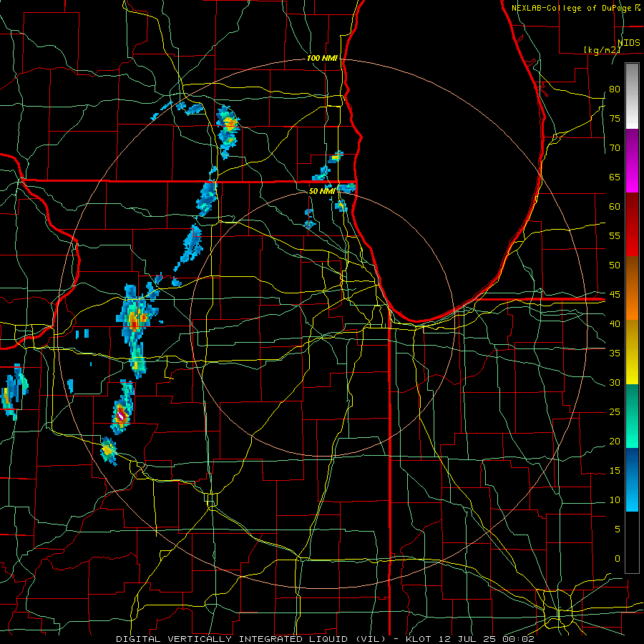The height and width of the screenshot is (644, 644).
Task: Click the NEXLAB-College of DuPage label
Action: (572, 8)
